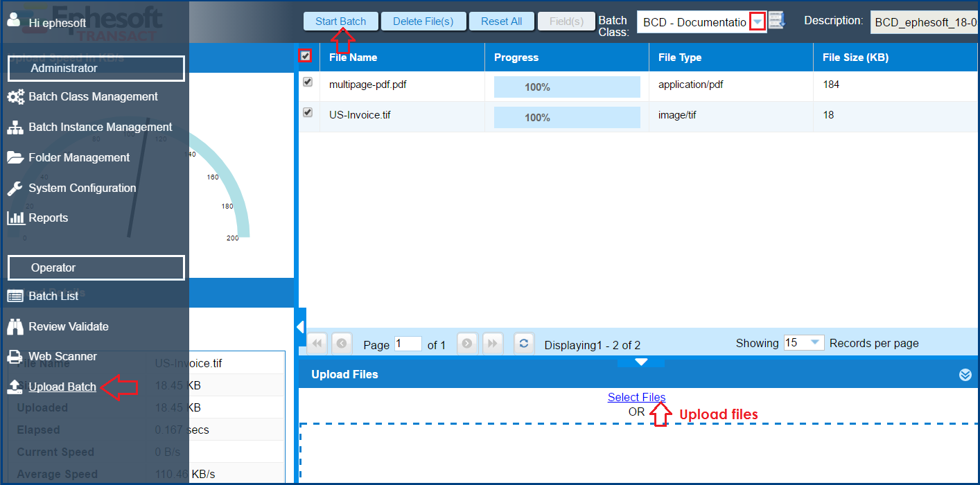This screenshot has height=485, width=980.
Task: Click the Delete File(s) button
Action: (x=423, y=21)
